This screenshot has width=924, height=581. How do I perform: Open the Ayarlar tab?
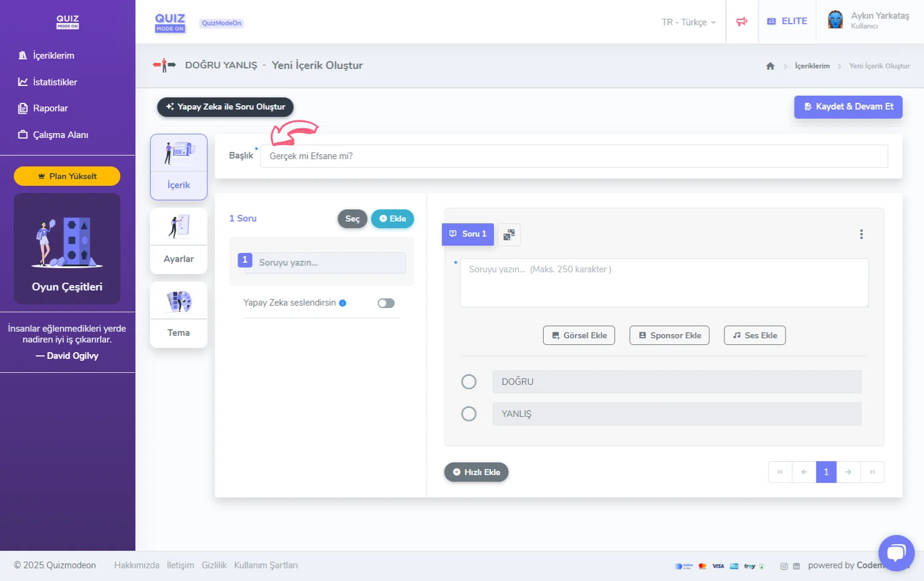pos(178,241)
